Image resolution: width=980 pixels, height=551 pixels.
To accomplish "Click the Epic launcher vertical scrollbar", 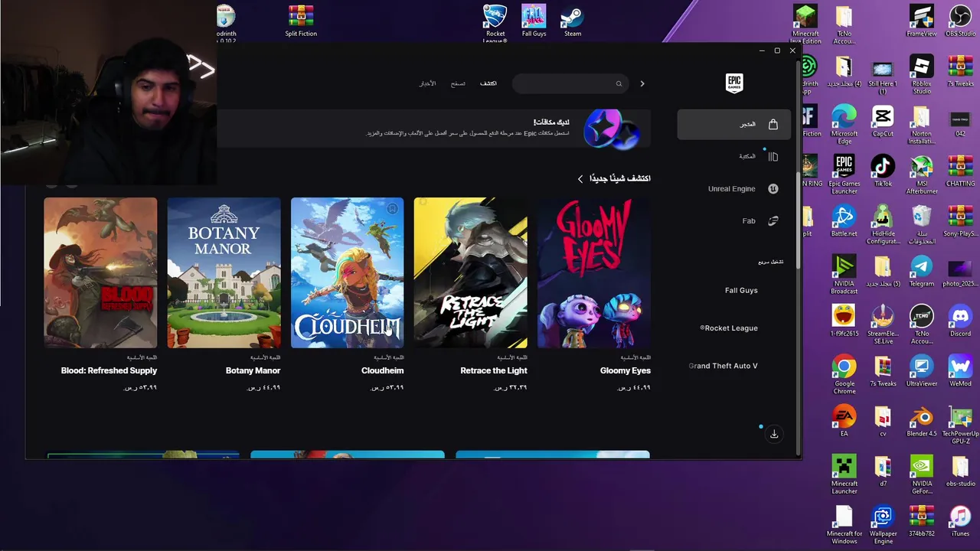I will point(799,222).
